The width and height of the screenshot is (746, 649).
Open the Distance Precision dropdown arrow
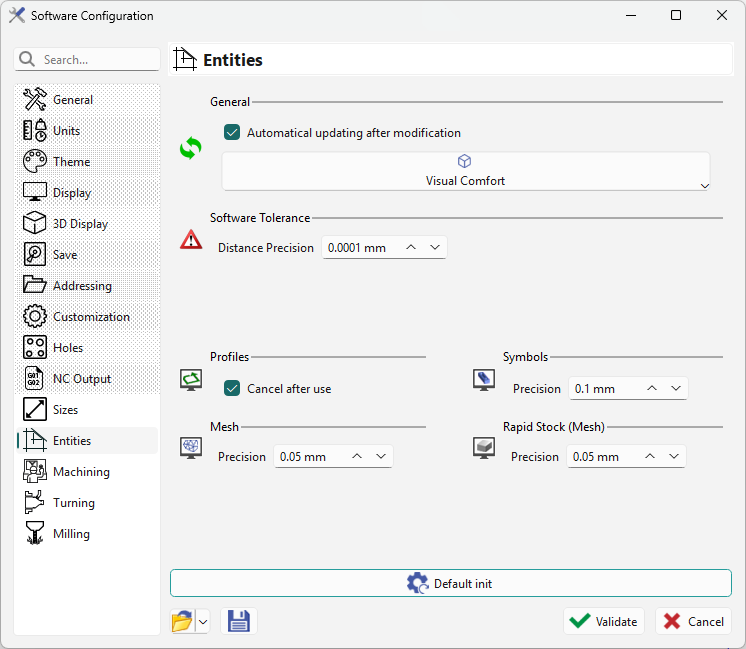click(x=435, y=248)
